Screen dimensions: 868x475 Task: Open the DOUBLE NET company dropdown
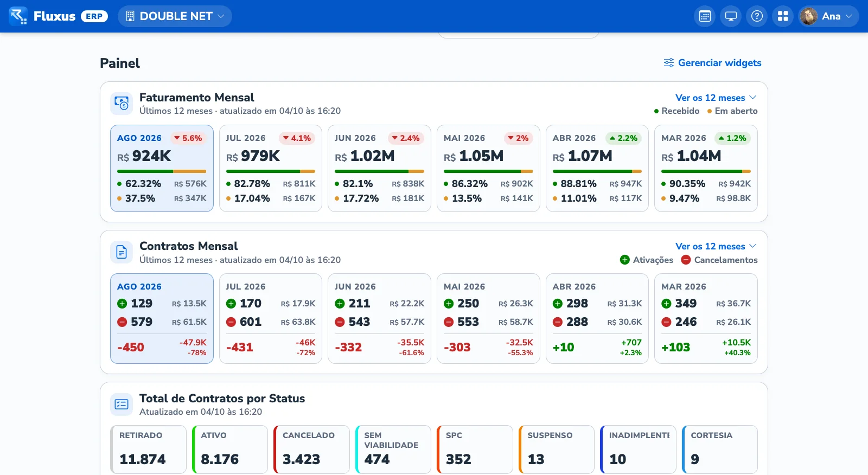[175, 16]
